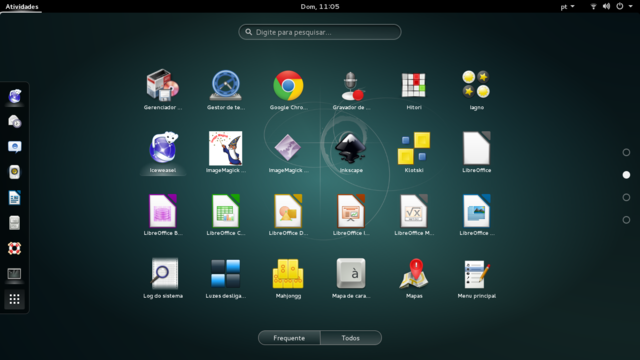Viewport: 640px width, 360px height.
Task: Switch to the Frequente tab
Action: click(x=289, y=338)
